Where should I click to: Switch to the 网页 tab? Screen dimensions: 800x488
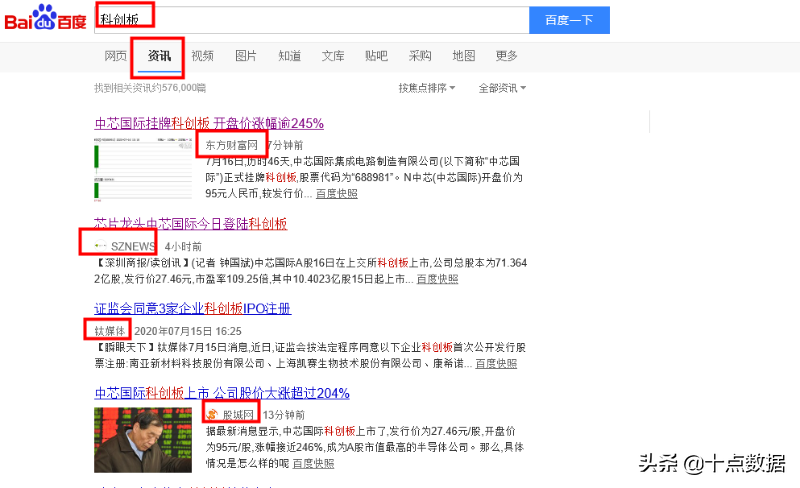(x=115, y=56)
